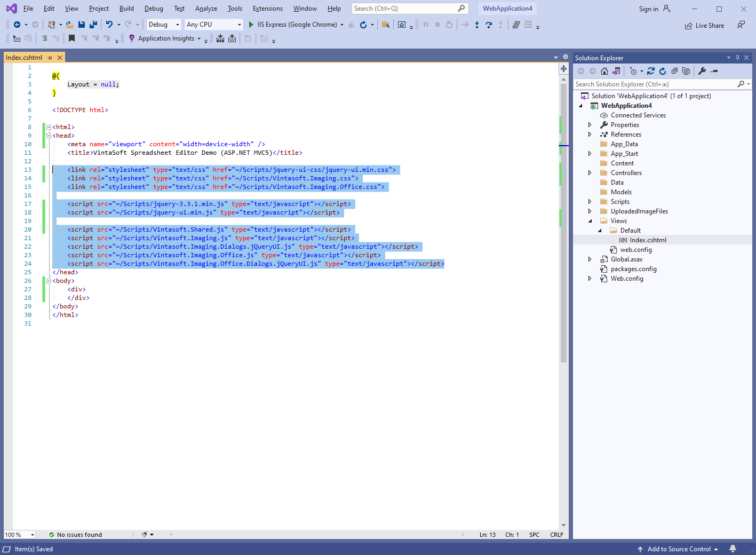Open the Application Insights dropdown arrow
Screen dimensions: 756x555
[x=199, y=38]
